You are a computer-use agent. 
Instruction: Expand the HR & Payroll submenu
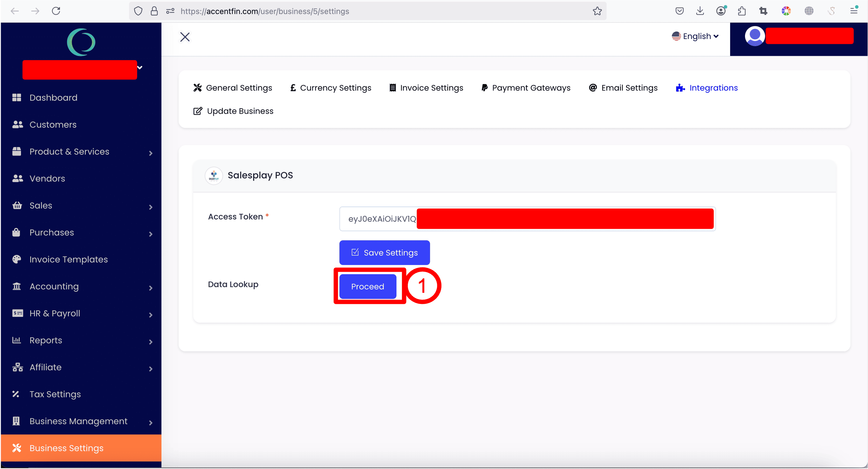pos(150,315)
